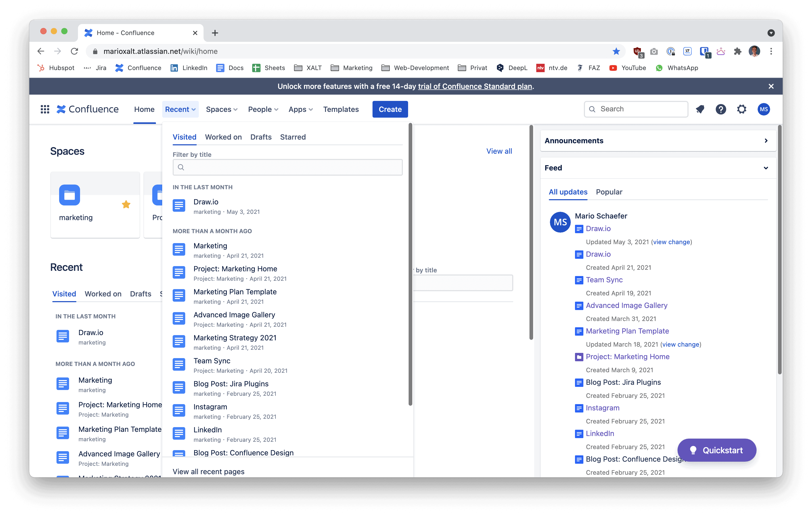Open notifications bell icon
This screenshot has width=812, height=516.
(x=700, y=109)
